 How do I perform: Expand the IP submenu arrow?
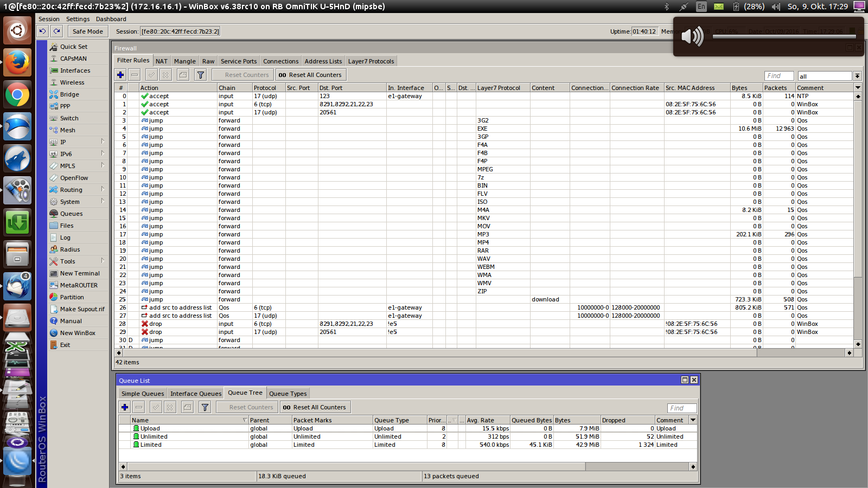tap(103, 142)
